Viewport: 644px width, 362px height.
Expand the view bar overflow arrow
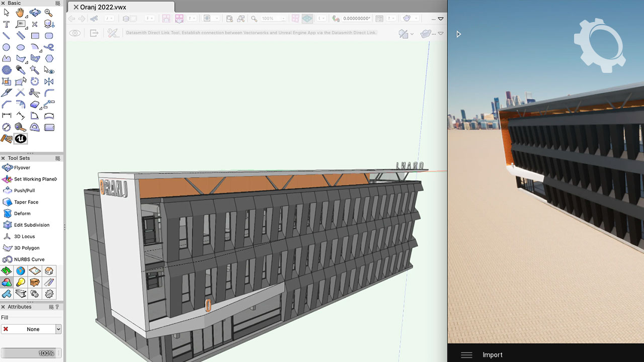coord(441,19)
